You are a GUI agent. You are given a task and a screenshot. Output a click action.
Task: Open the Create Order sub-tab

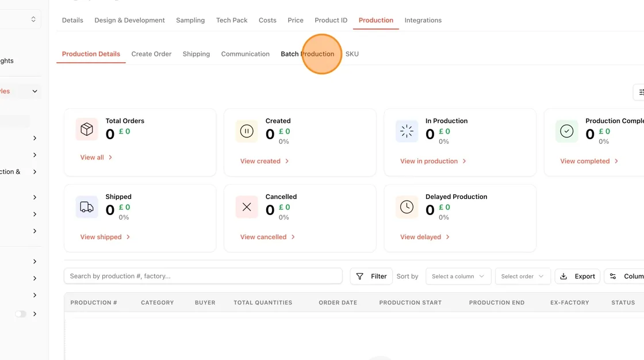[x=151, y=54]
